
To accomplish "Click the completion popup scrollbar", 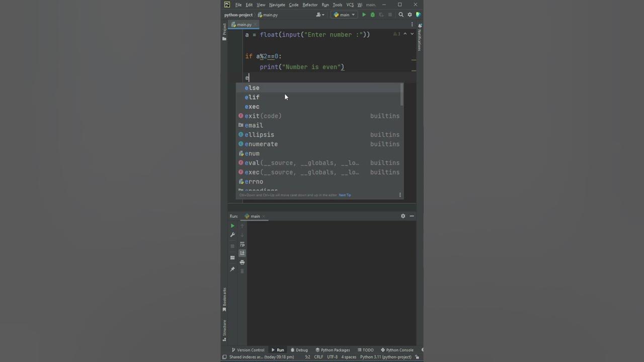I will click(x=401, y=95).
